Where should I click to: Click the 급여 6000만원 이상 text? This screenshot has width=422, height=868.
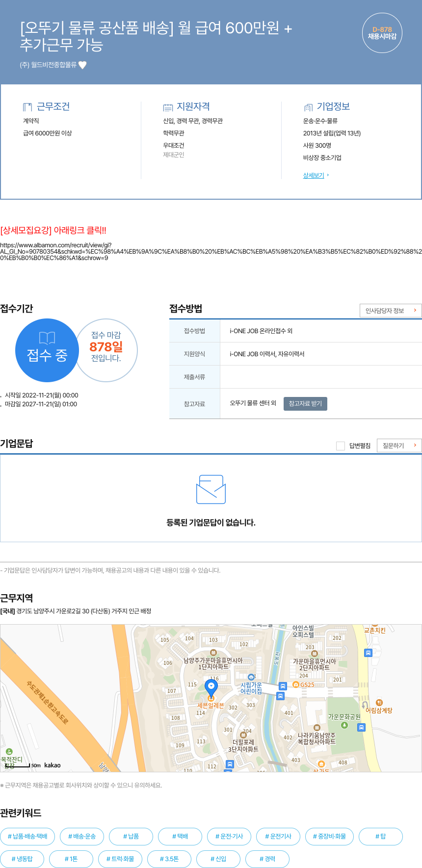point(48,133)
